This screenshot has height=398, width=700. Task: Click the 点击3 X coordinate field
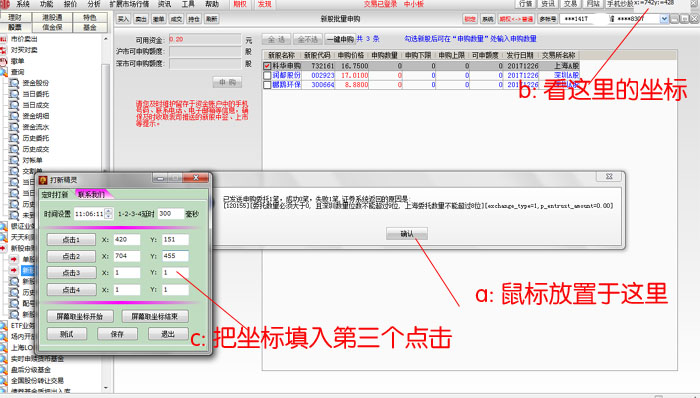pos(126,273)
